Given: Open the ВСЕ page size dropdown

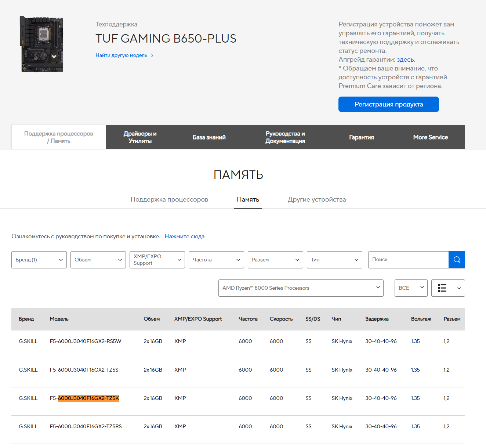Looking at the screenshot, I should (411, 288).
